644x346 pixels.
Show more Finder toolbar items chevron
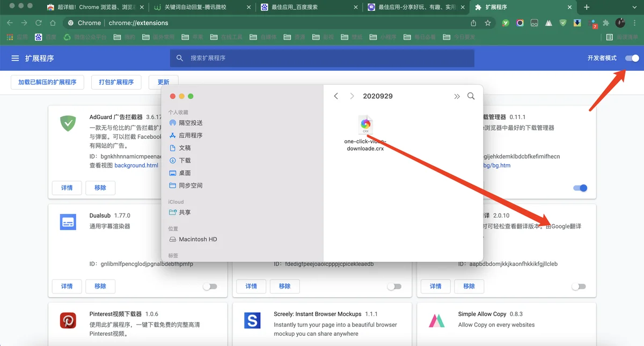point(457,96)
